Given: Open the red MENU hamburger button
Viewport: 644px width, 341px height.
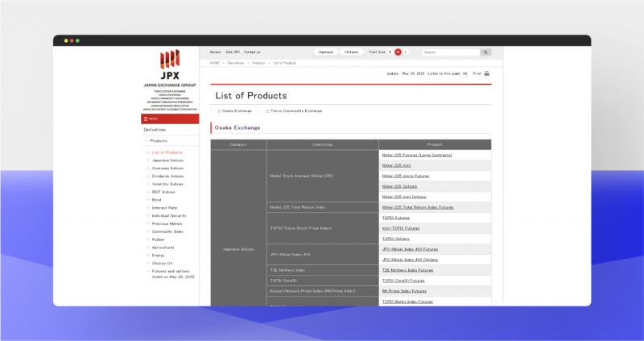Looking at the screenshot, I should (170, 119).
